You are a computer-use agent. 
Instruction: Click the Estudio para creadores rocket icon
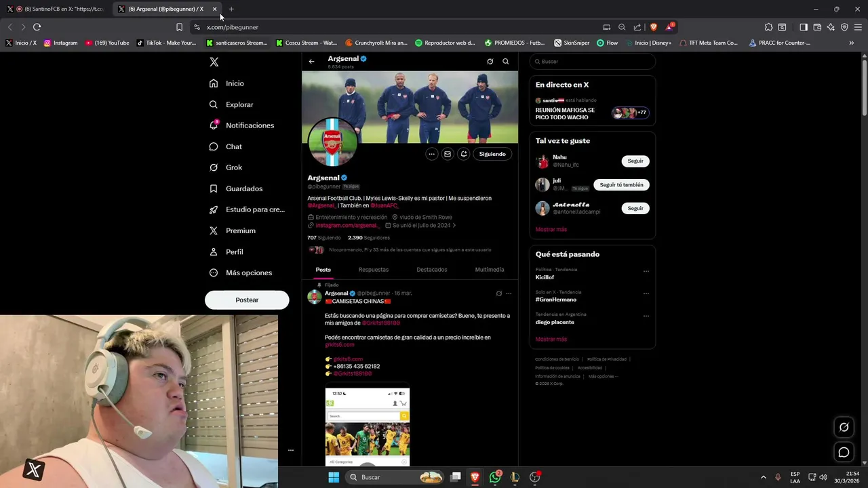coord(214,209)
